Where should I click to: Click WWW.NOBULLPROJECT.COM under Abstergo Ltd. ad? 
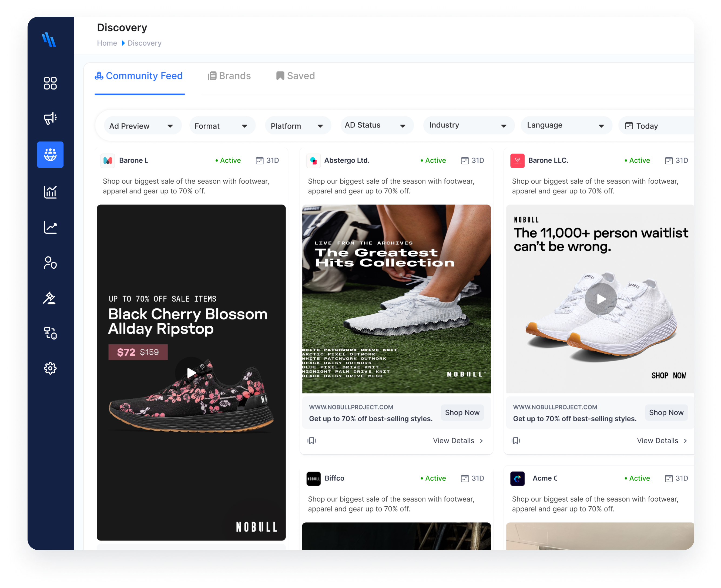pyautogui.click(x=351, y=407)
